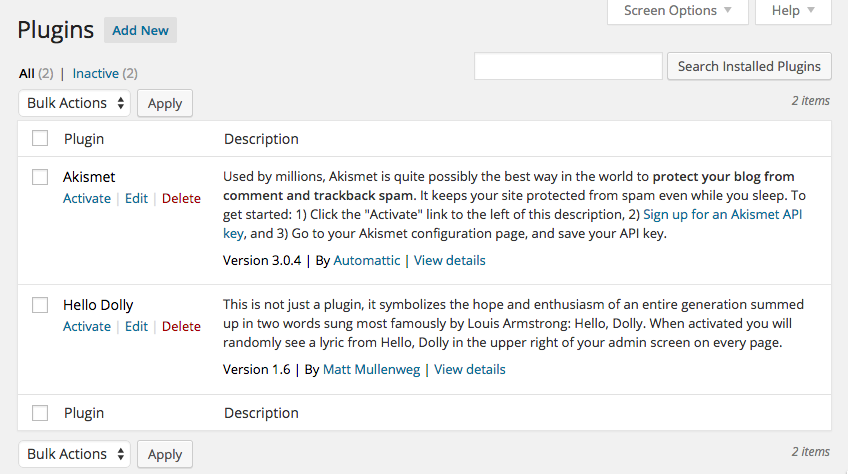Focus the plugin search input field
Screen dimensions: 848x474
click(x=568, y=66)
